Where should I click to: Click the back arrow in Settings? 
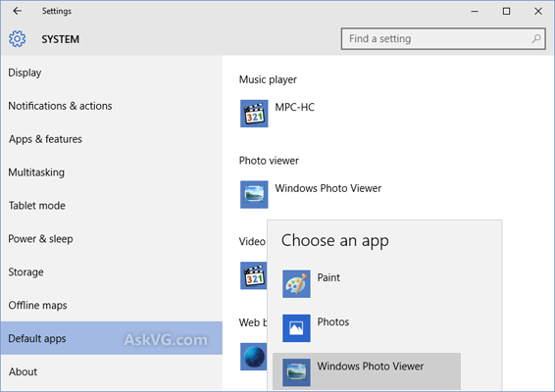17,11
